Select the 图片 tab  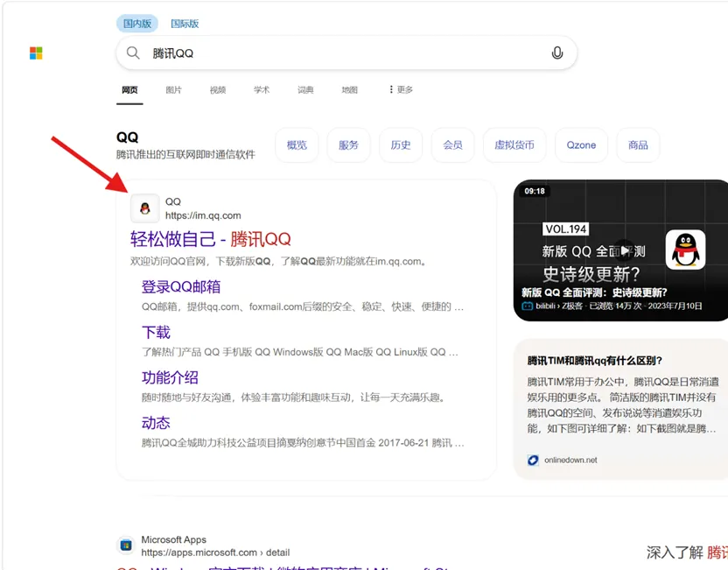(173, 89)
